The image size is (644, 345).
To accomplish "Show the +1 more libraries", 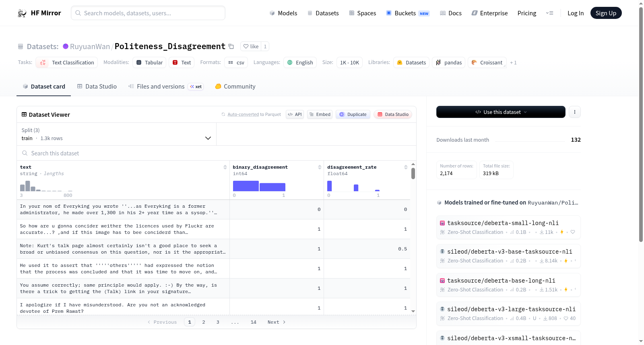I will (x=513, y=62).
